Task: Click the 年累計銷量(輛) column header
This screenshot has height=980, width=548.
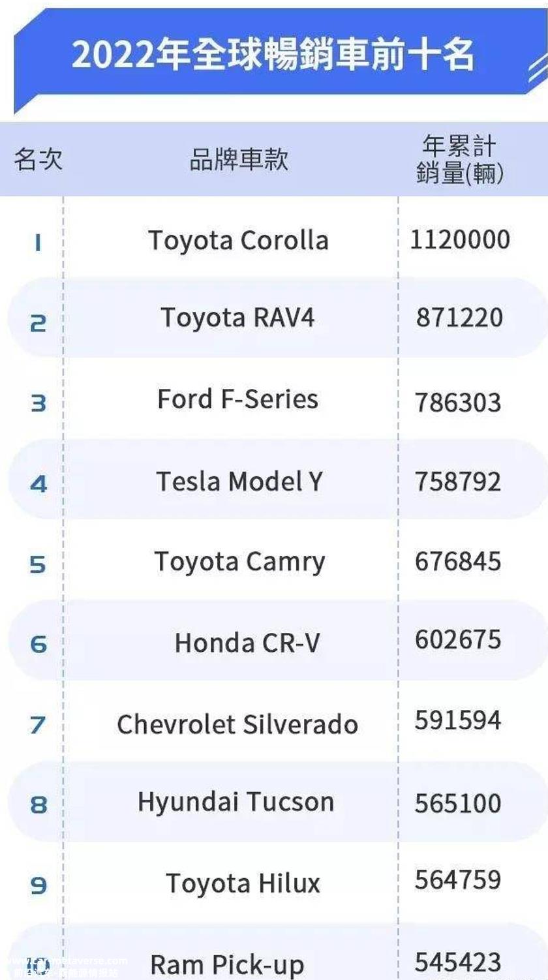Action: [461, 160]
